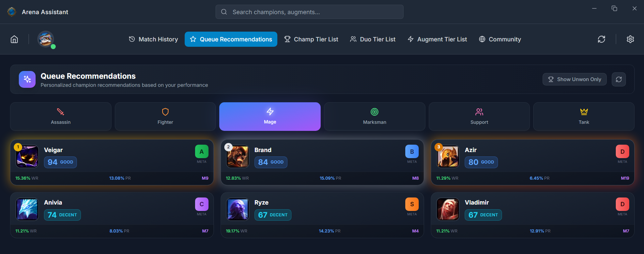Open the Augment Tier List tab
644x254 pixels.
click(x=437, y=39)
